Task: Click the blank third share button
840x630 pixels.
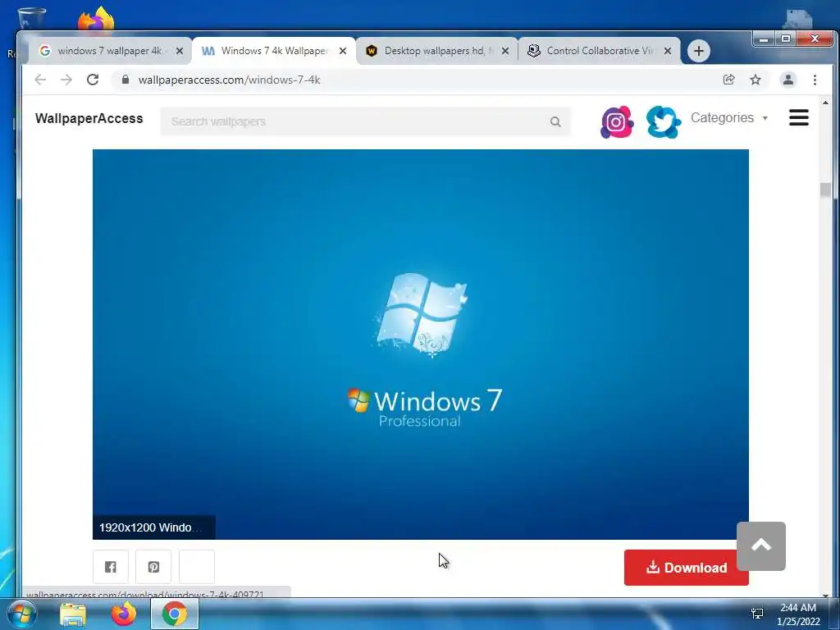Action: 197,567
